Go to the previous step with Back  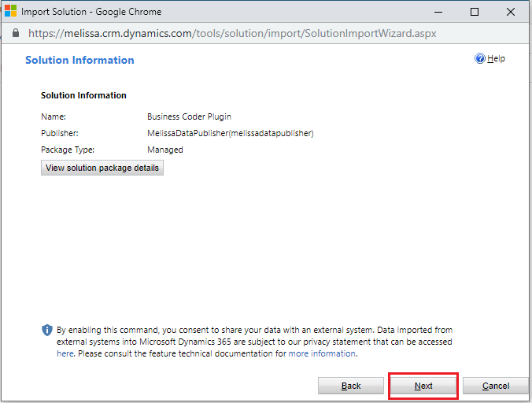(x=351, y=386)
